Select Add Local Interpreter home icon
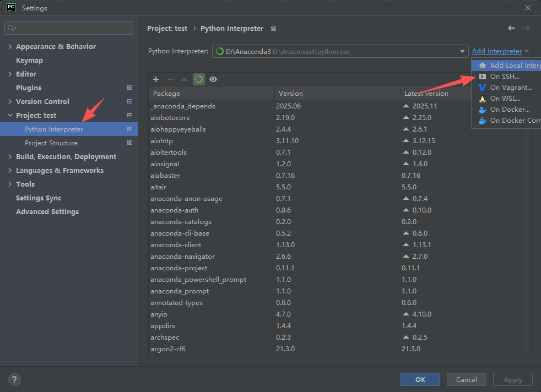 click(483, 66)
